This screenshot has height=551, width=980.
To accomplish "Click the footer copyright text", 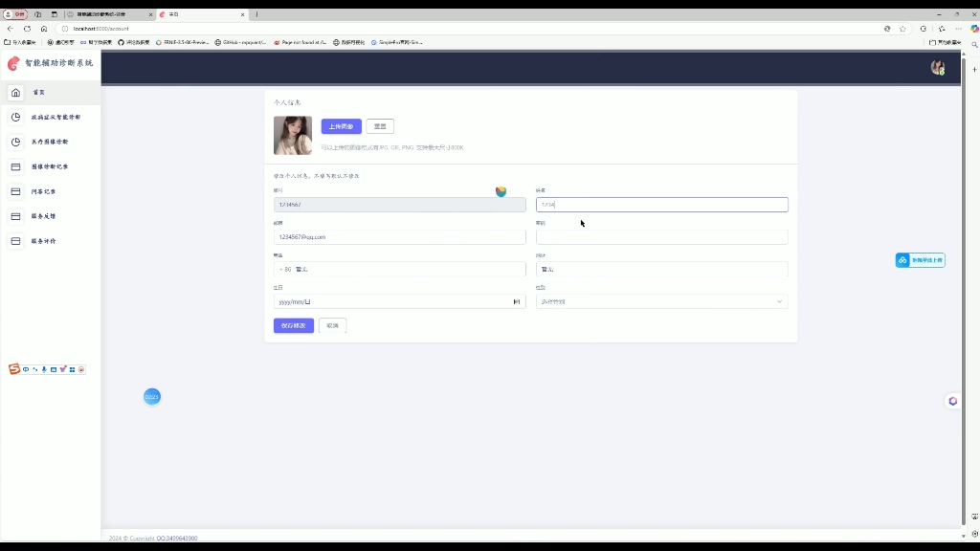I will click(153, 538).
